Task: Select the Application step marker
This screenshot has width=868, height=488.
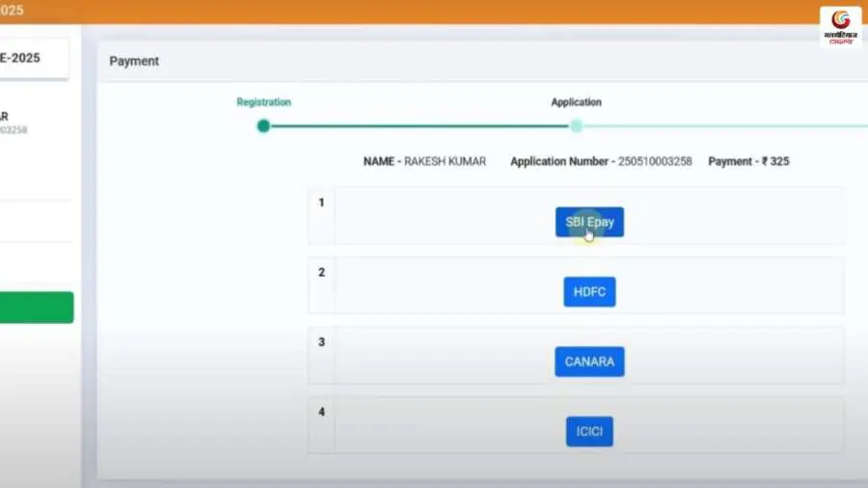Action: [577, 126]
